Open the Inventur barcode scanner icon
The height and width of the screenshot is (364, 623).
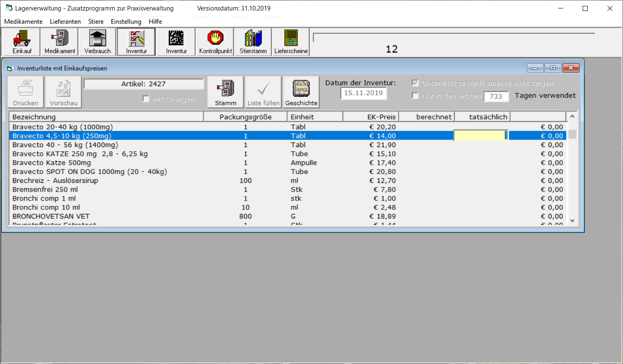tap(176, 42)
